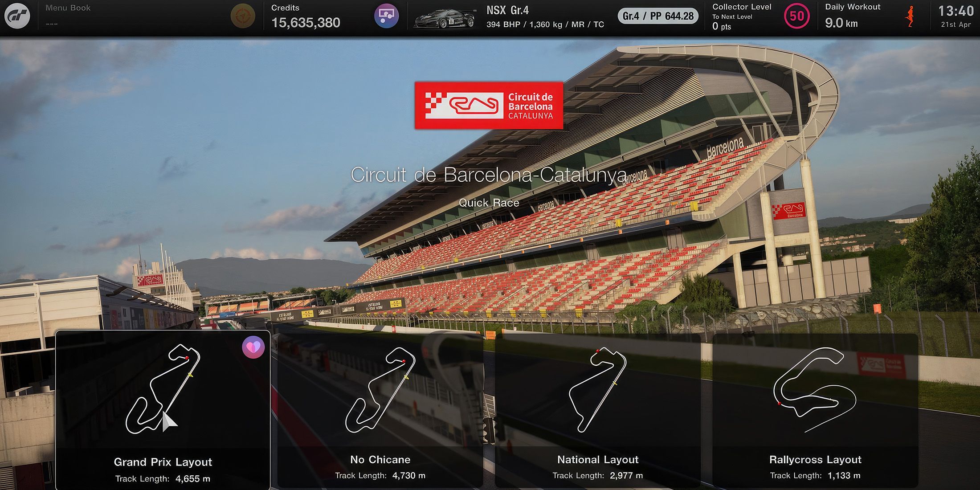Pick the National Layout track

coord(598,410)
